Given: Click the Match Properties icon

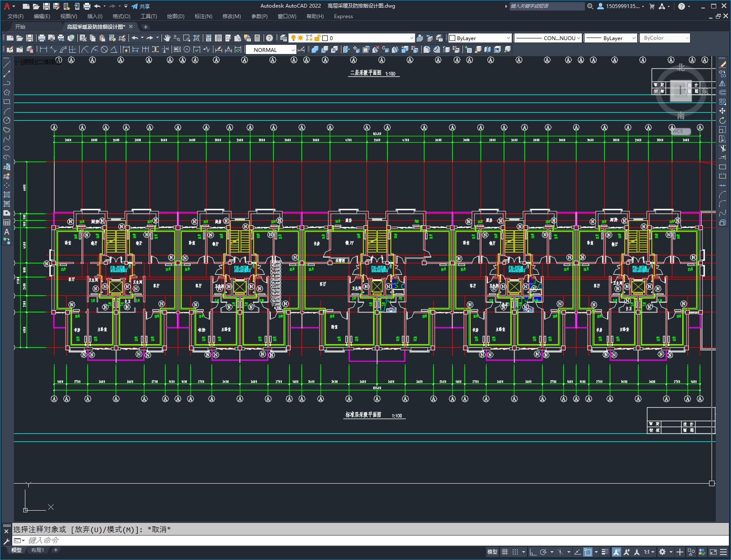Looking at the screenshot, I should tap(122, 38).
